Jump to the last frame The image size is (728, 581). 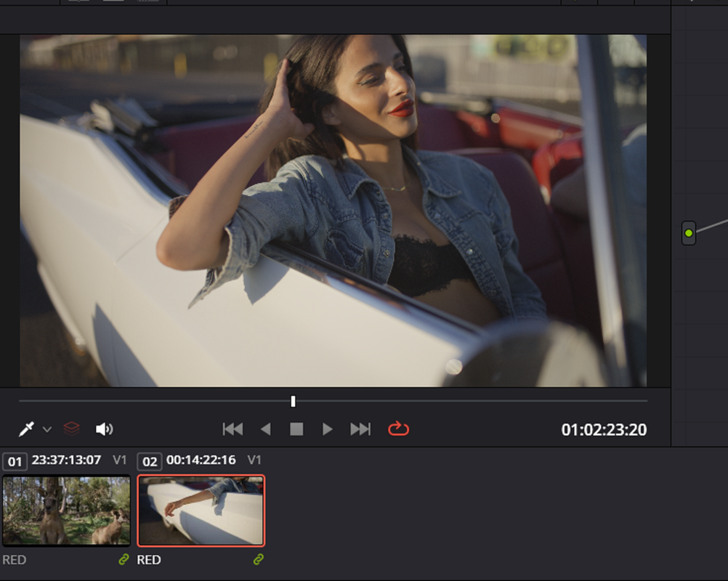(x=360, y=428)
